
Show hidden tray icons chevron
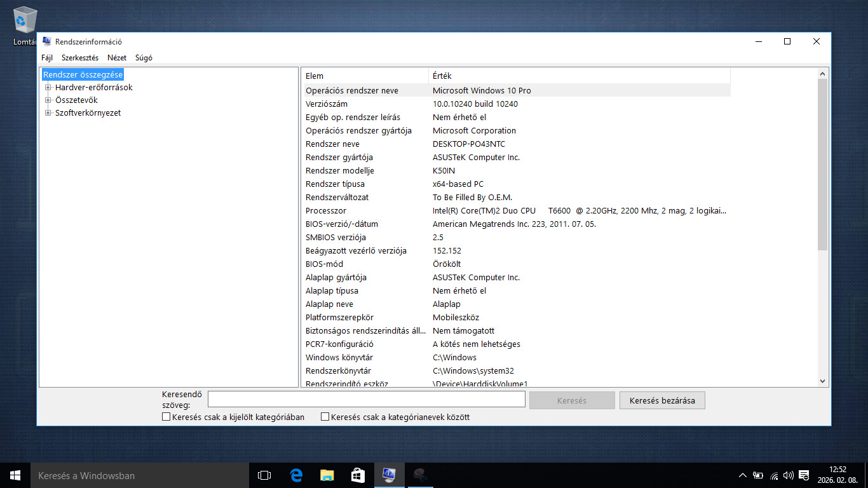click(742, 475)
